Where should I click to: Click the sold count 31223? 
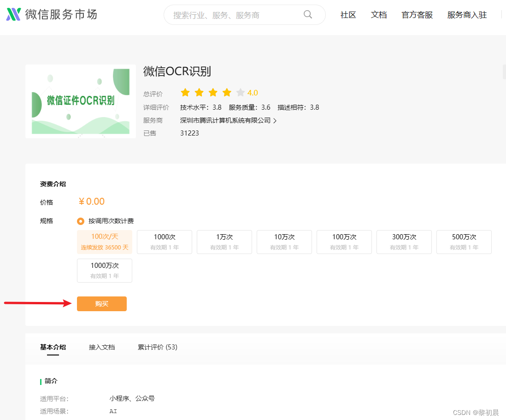point(189,133)
